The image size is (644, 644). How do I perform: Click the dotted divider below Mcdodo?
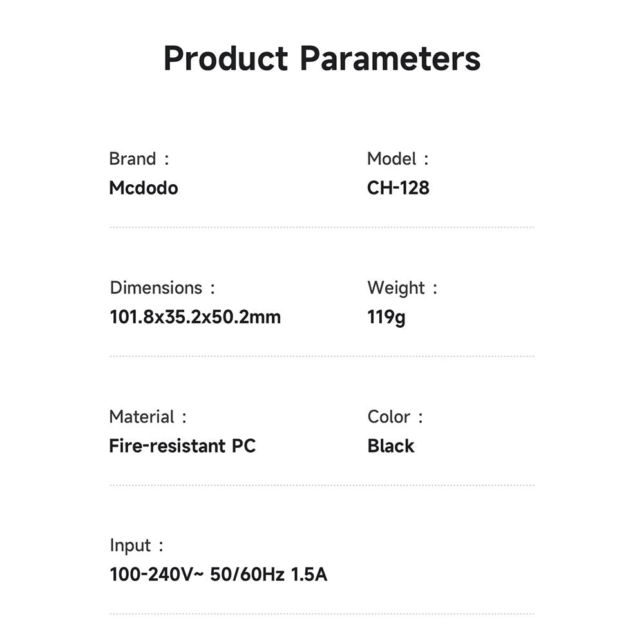(322, 227)
